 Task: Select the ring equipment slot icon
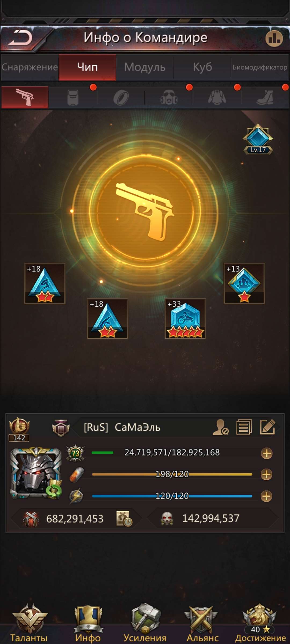tap(121, 97)
